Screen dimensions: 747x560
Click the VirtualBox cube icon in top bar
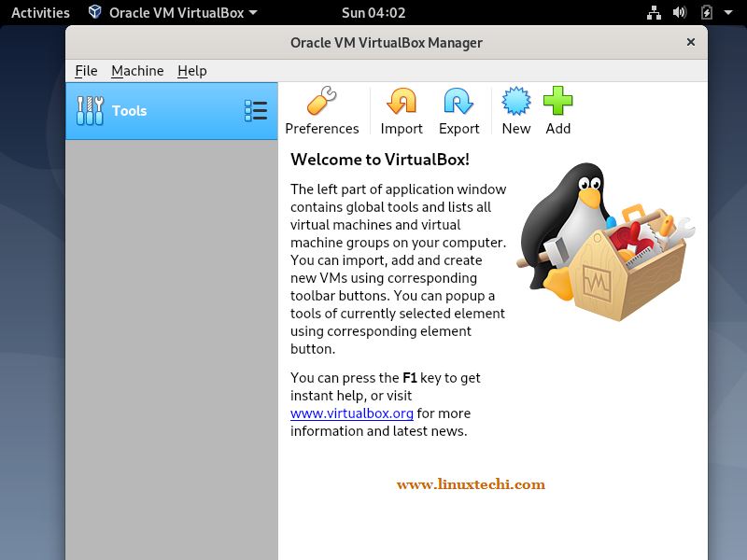click(95, 12)
